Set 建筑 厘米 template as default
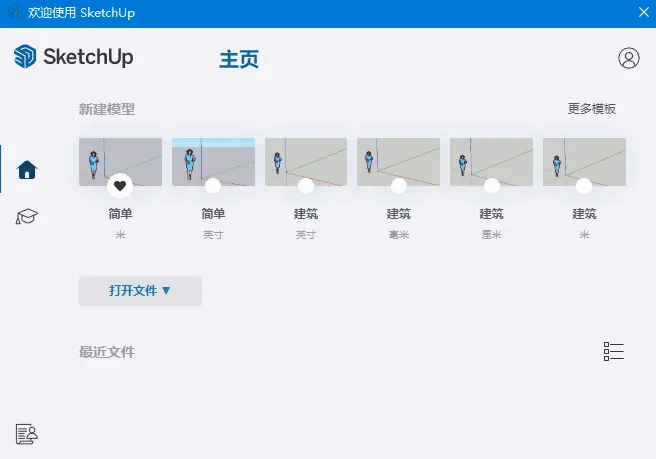The image size is (656, 459). [492, 186]
